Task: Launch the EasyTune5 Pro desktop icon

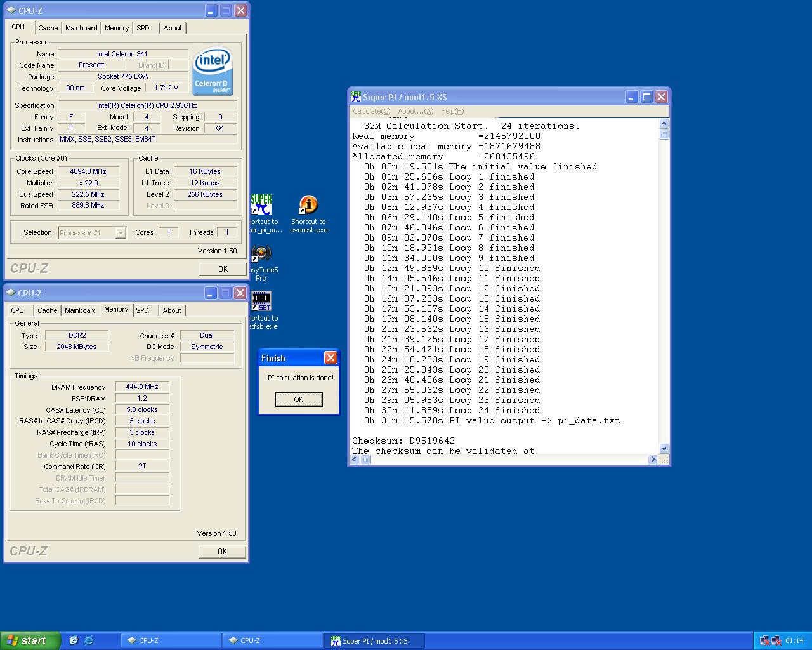Action: pyautogui.click(x=261, y=253)
